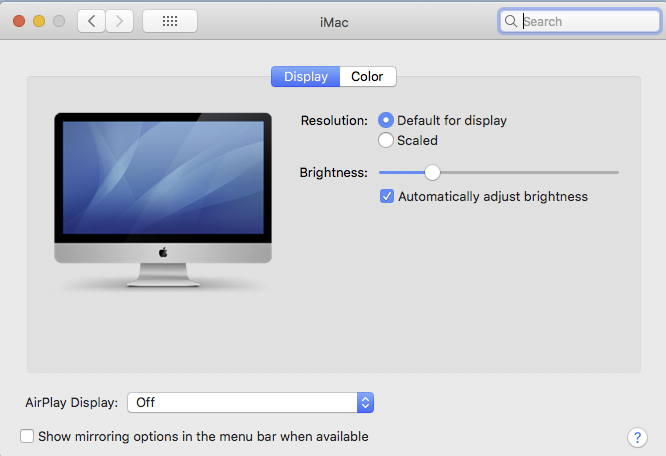Click the magnifying glass search icon
This screenshot has height=456, width=666.
point(511,21)
